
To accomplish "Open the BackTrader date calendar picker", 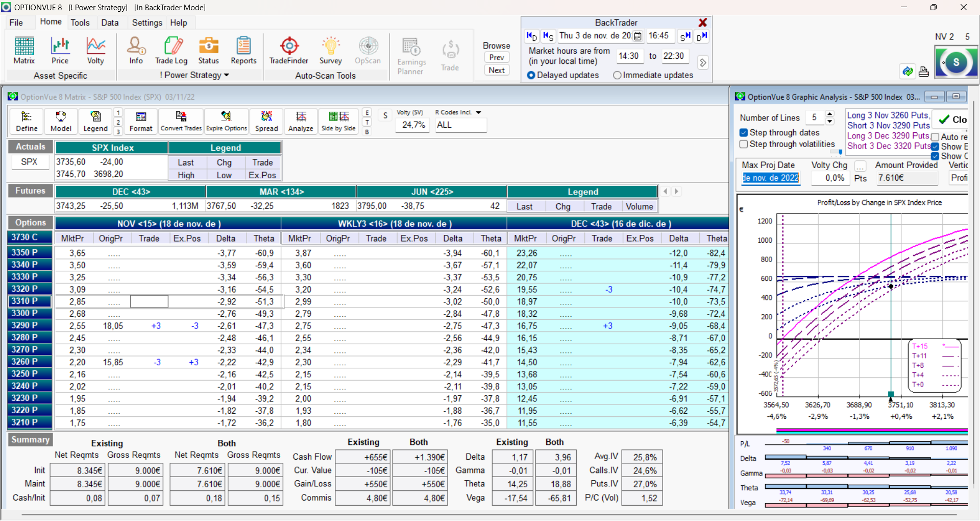I will (638, 36).
